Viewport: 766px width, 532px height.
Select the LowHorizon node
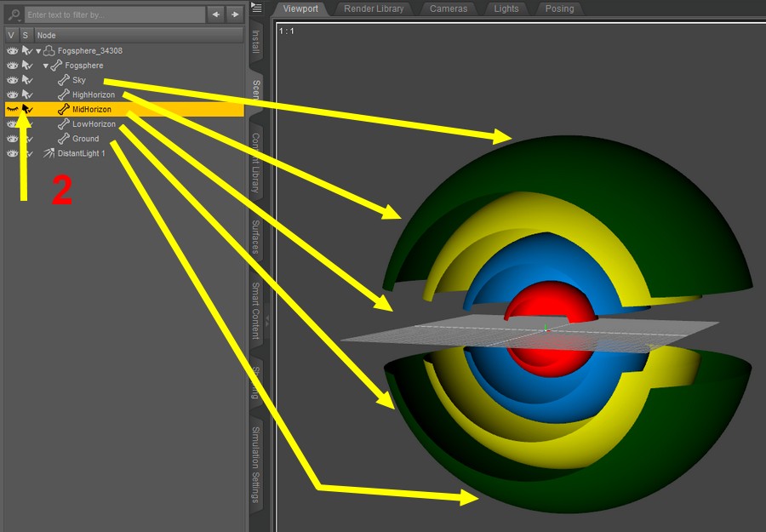94,124
